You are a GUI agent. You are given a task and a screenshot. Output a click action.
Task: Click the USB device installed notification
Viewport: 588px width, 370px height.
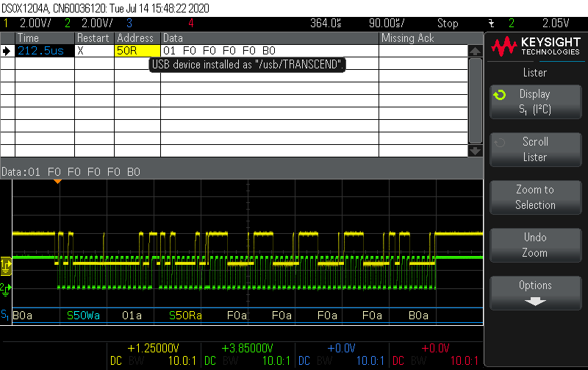point(247,65)
